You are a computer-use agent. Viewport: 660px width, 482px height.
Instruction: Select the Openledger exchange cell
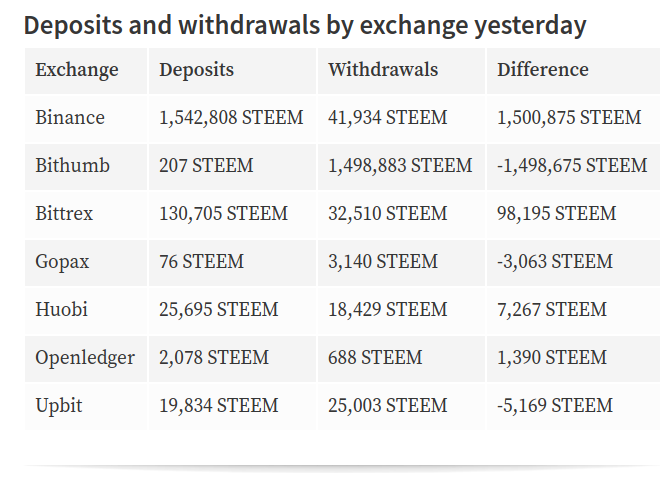coord(85,358)
